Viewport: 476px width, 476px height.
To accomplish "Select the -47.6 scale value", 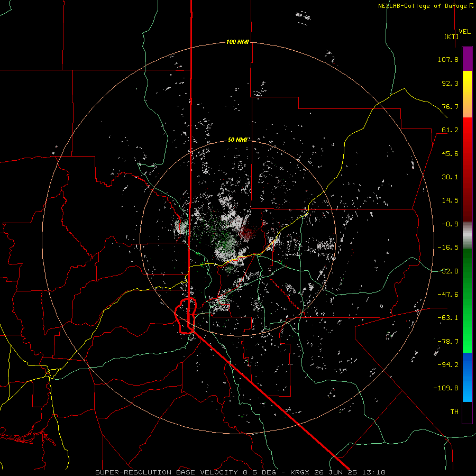I will coord(448,295).
